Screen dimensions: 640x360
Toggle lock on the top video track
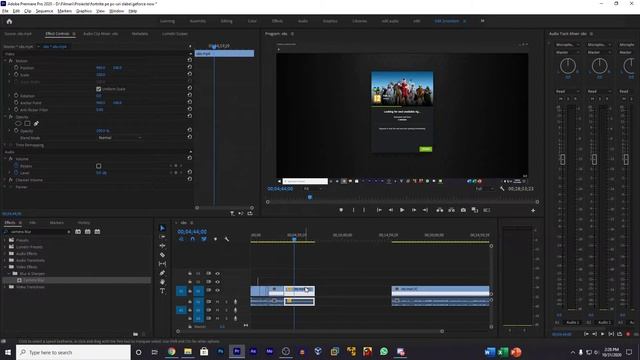coord(190,273)
